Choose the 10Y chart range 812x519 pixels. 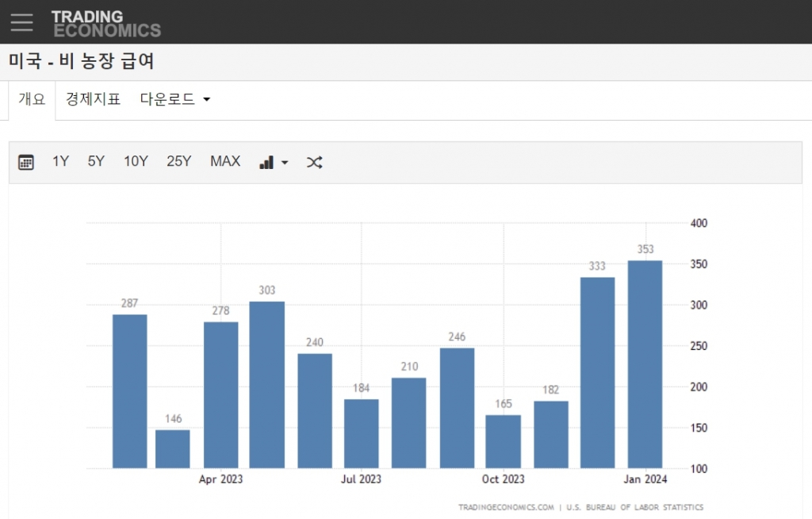[136, 162]
